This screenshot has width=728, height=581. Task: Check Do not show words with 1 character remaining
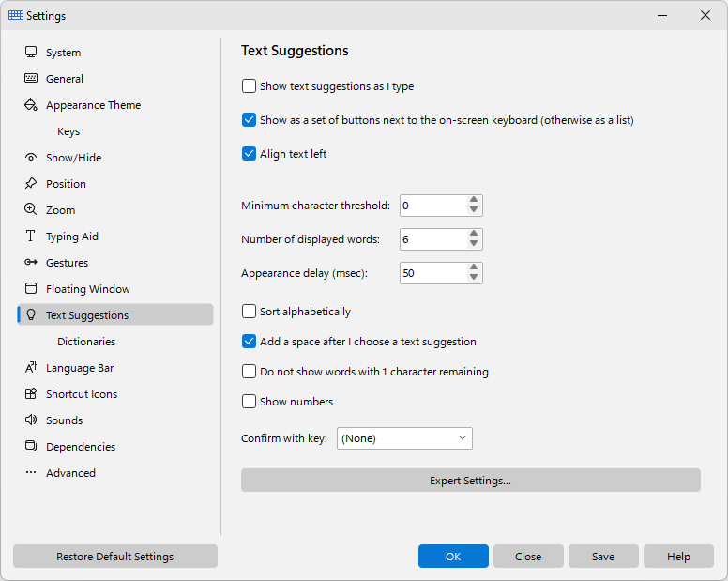[x=249, y=372]
